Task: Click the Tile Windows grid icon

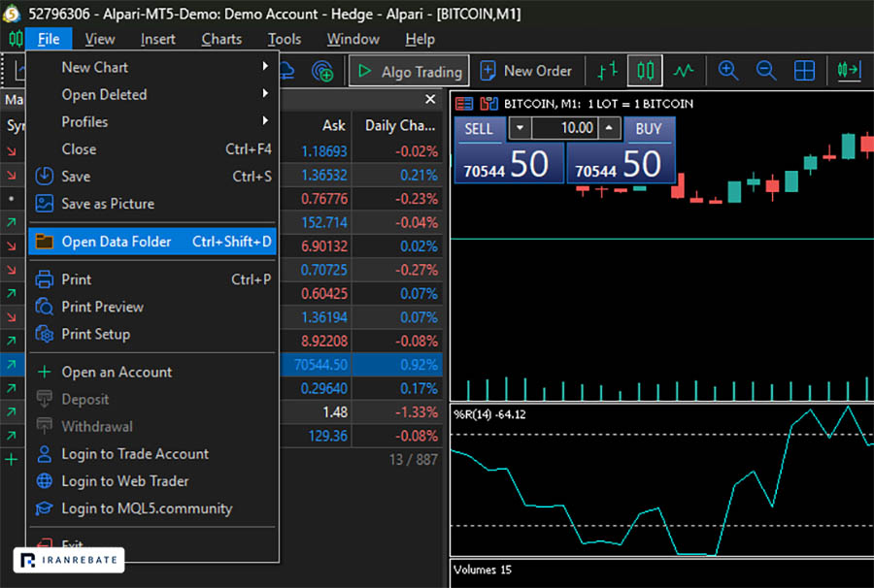Action: pyautogui.click(x=804, y=71)
